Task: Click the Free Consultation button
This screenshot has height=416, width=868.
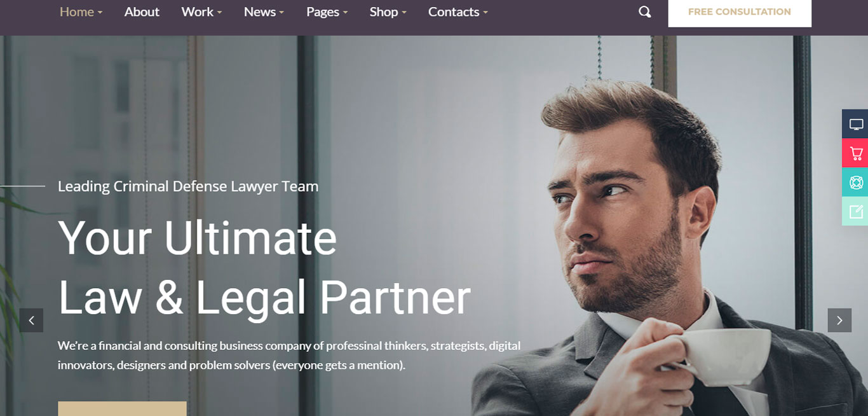Action: (740, 12)
